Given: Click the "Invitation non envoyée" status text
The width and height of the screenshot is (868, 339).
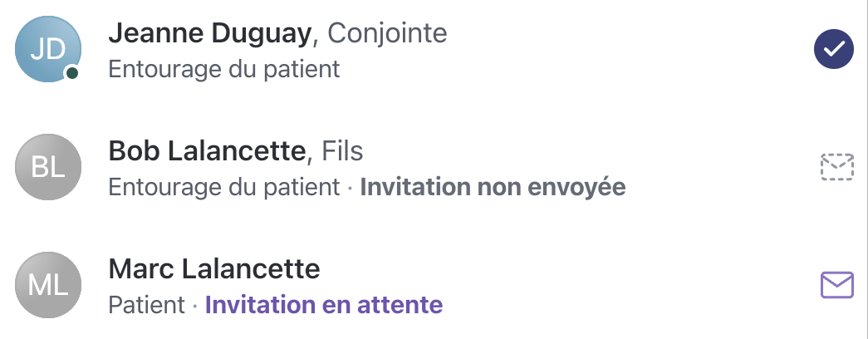Looking at the screenshot, I should tap(493, 187).
